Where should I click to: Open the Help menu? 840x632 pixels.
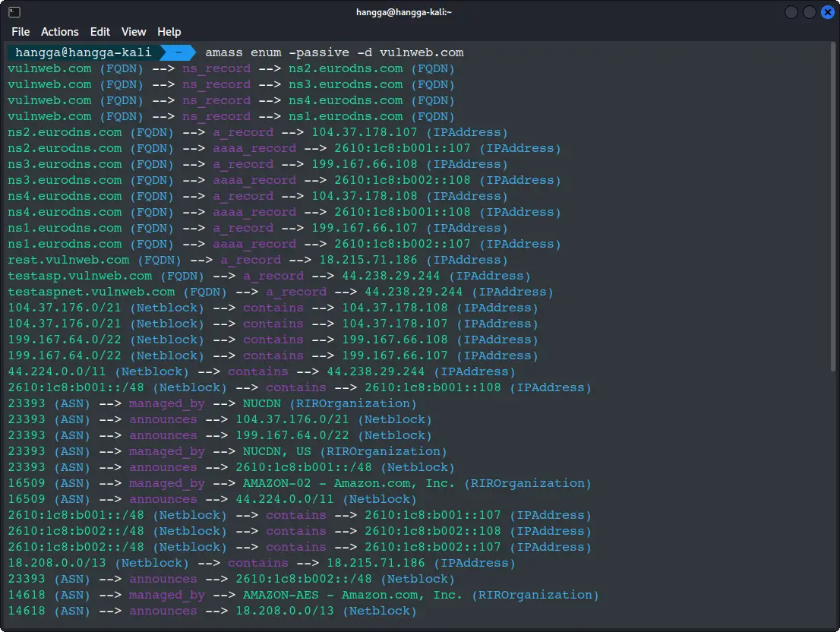[169, 32]
